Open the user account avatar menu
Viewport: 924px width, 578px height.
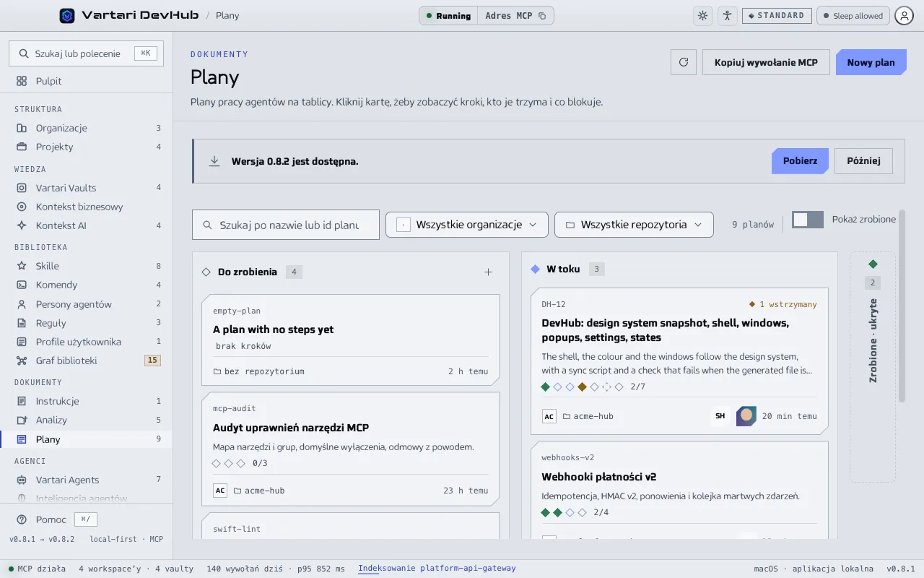[904, 15]
